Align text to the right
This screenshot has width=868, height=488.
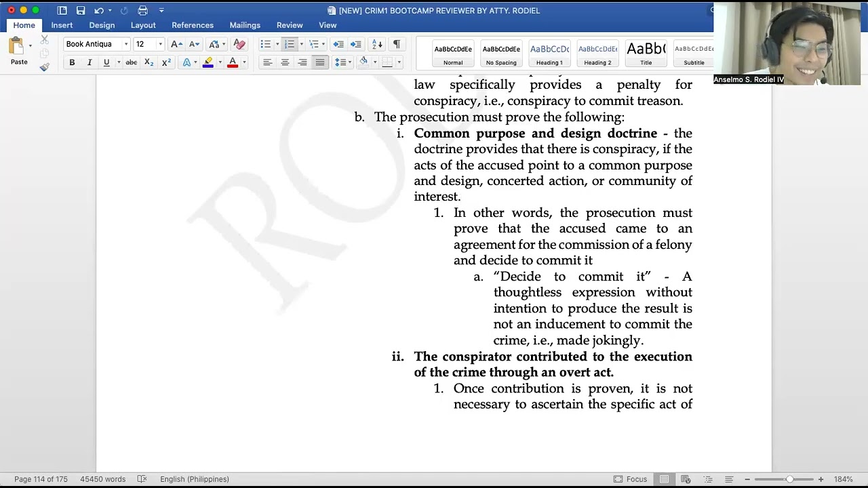pos(302,62)
